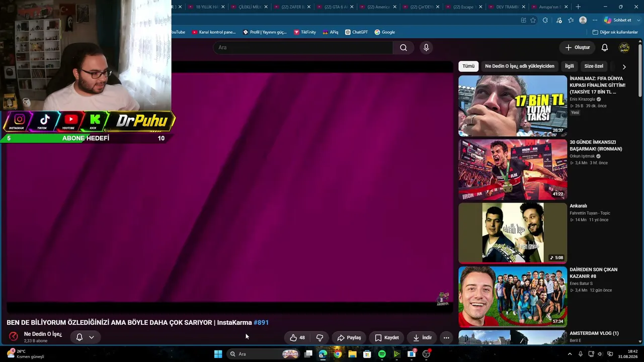Close the '(22) ZAFER' browser tab
644x362 pixels.
click(x=309, y=7)
